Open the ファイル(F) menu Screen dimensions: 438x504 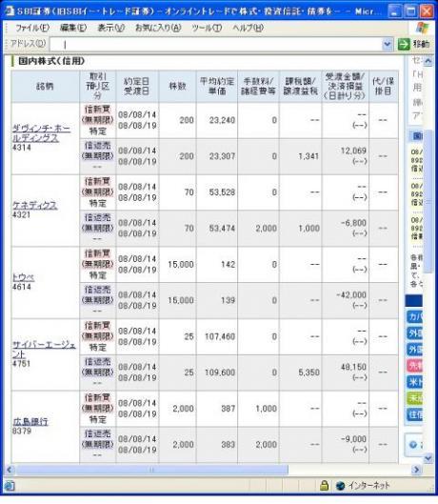pos(32,28)
